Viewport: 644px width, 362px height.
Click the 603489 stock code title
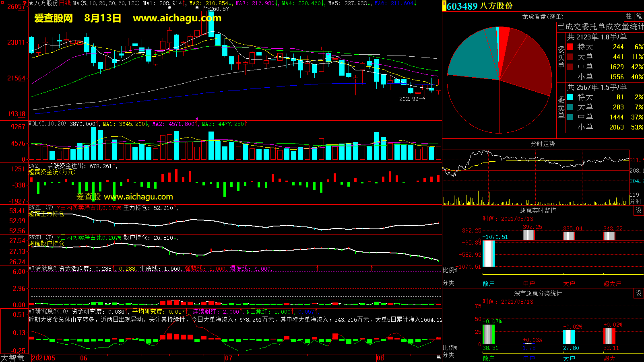pos(462,6)
